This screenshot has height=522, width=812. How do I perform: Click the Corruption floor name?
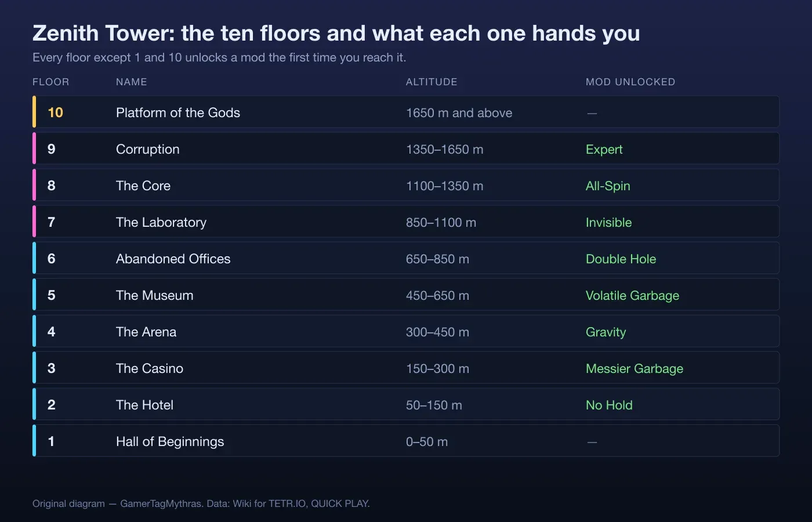[148, 149]
